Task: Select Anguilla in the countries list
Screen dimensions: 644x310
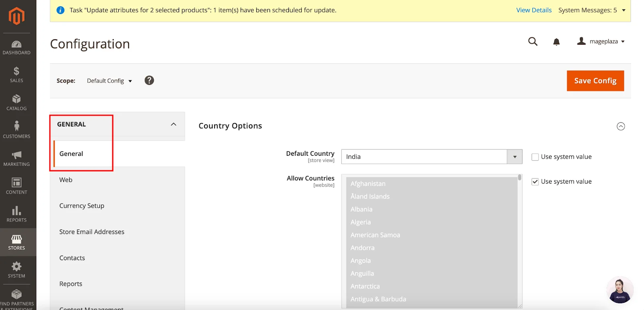Action: 431,274
